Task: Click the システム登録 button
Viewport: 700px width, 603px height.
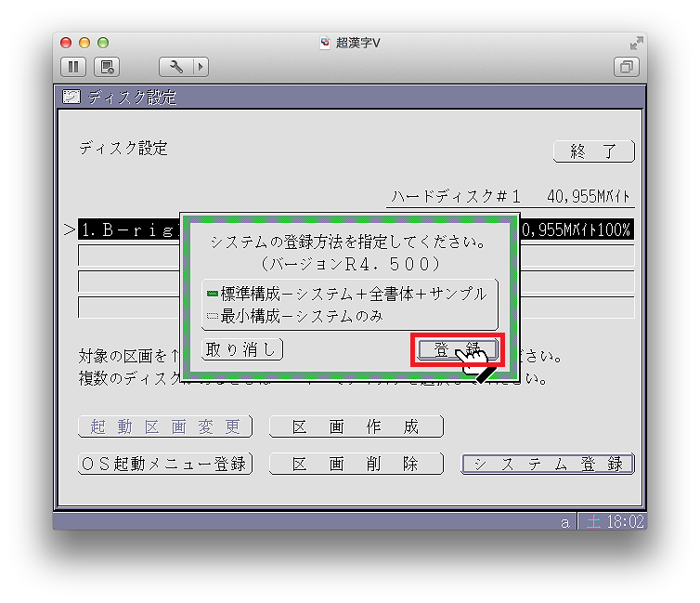Action: click(x=548, y=464)
